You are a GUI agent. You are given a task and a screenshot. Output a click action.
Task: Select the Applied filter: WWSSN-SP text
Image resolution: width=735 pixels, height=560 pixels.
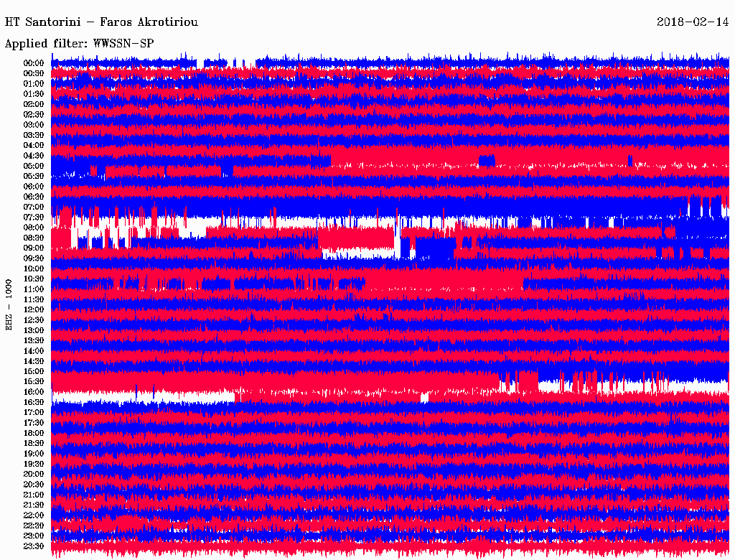(x=80, y=43)
